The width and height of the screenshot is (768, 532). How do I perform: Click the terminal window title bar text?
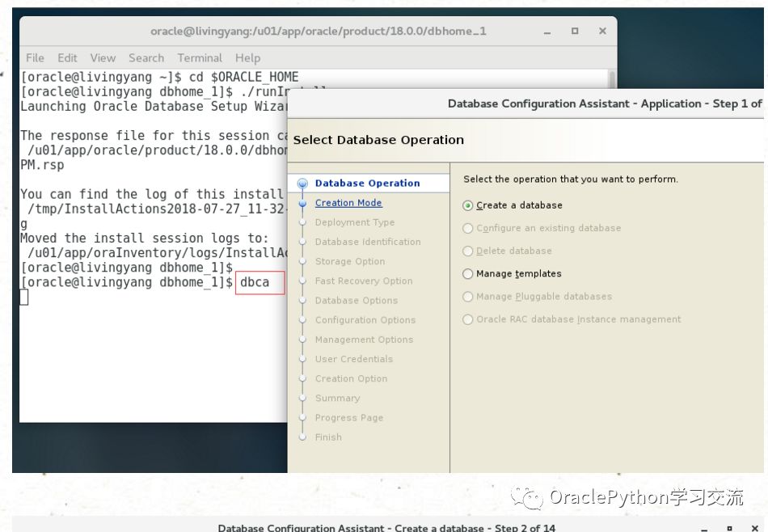[x=319, y=32]
